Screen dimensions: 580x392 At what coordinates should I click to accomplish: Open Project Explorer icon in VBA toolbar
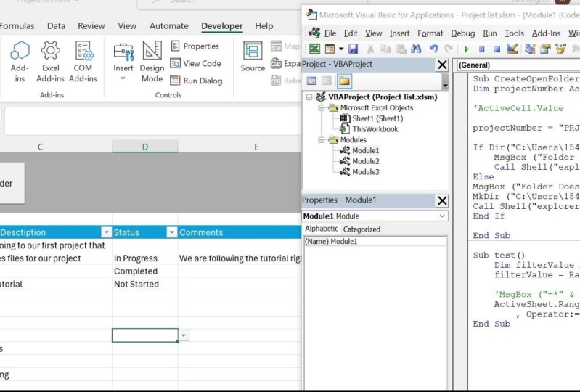tap(530, 49)
